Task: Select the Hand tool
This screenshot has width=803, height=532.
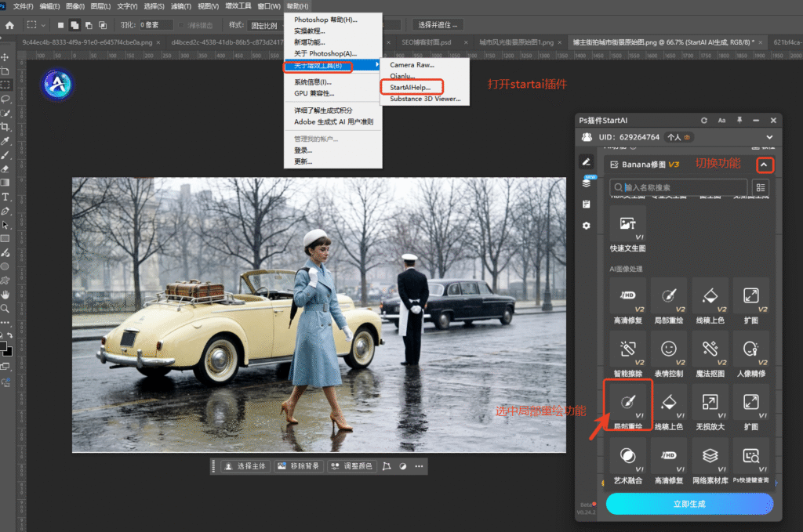Action: coord(5,295)
